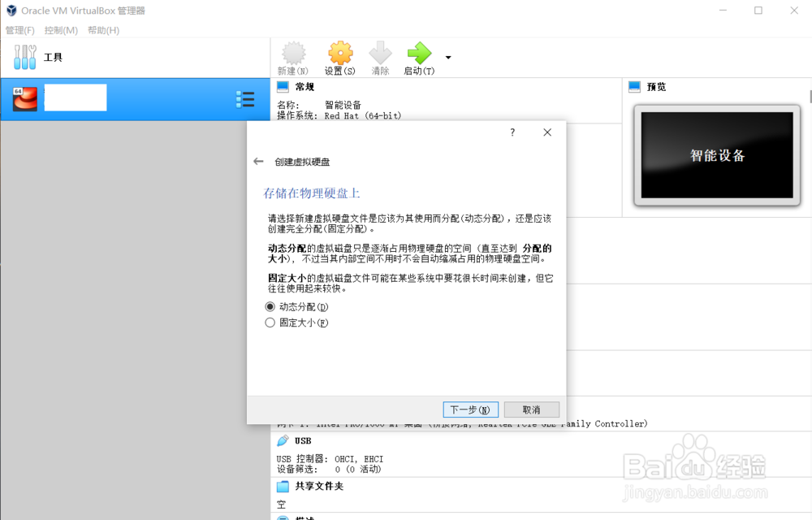Open the Tools (工具) icon in sidebar

[25, 57]
